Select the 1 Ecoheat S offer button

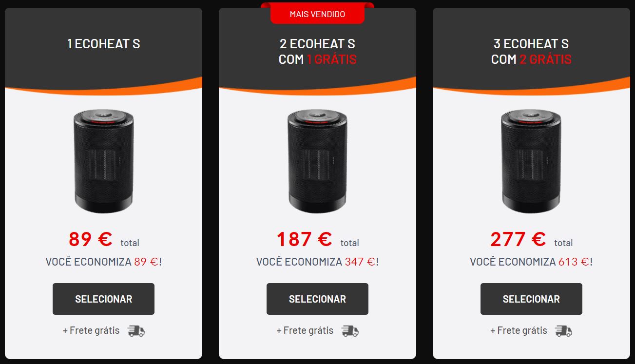tap(103, 299)
